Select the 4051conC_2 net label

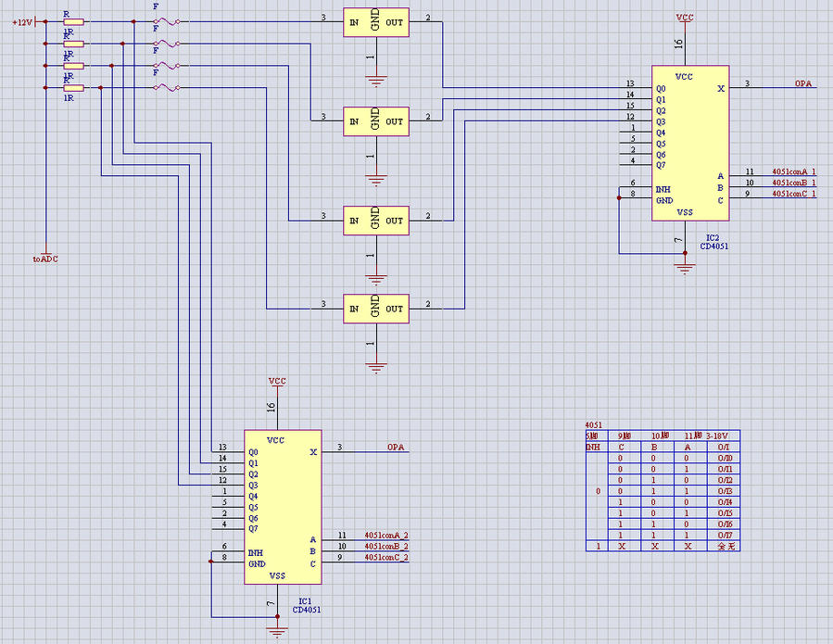386,558
